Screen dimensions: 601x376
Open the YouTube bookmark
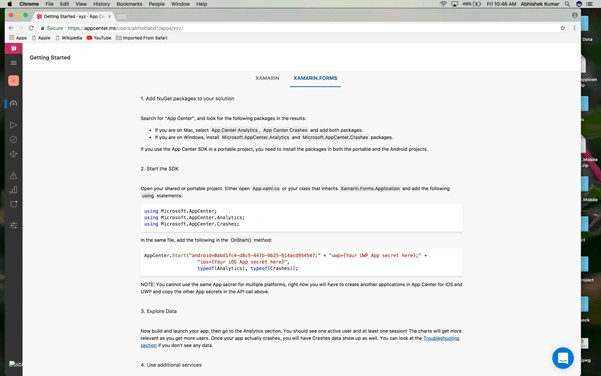(x=99, y=38)
